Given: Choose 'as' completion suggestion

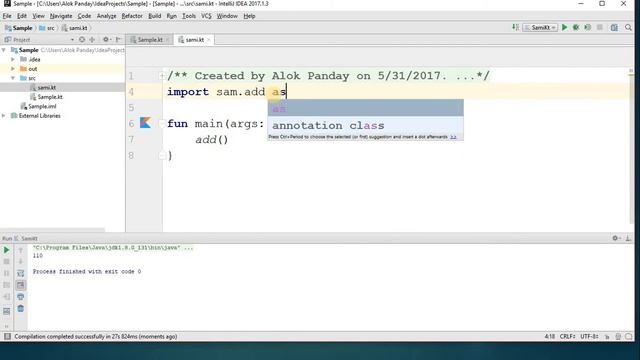Looking at the screenshot, I should [x=365, y=108].
